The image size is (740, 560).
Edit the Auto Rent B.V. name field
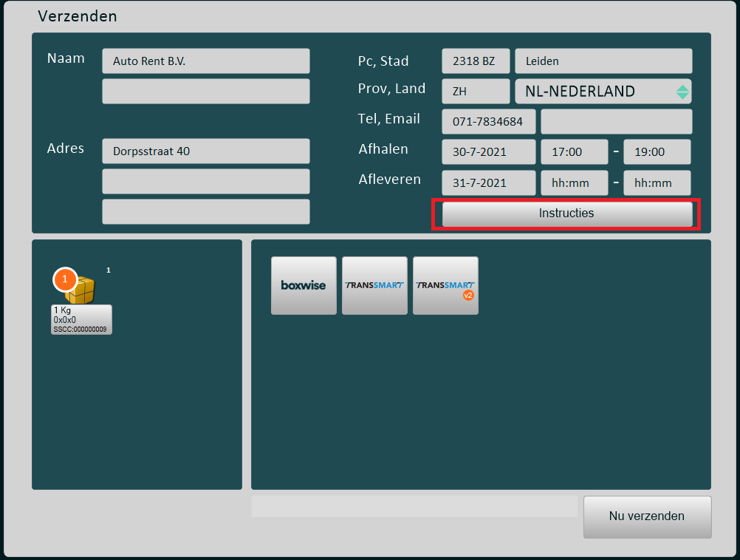pyautogui.click(x=205, y=61)
